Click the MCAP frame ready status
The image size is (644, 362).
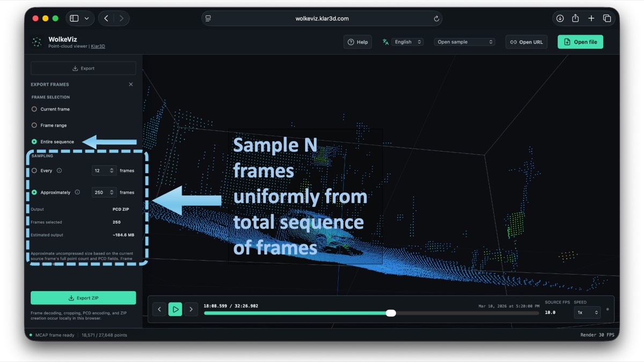click(55, 335)
